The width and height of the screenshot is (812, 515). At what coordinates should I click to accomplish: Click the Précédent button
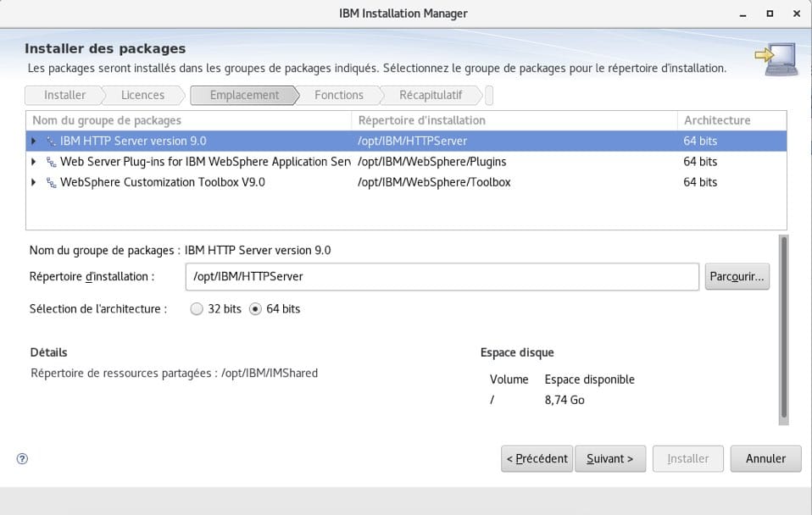point(537,458)
